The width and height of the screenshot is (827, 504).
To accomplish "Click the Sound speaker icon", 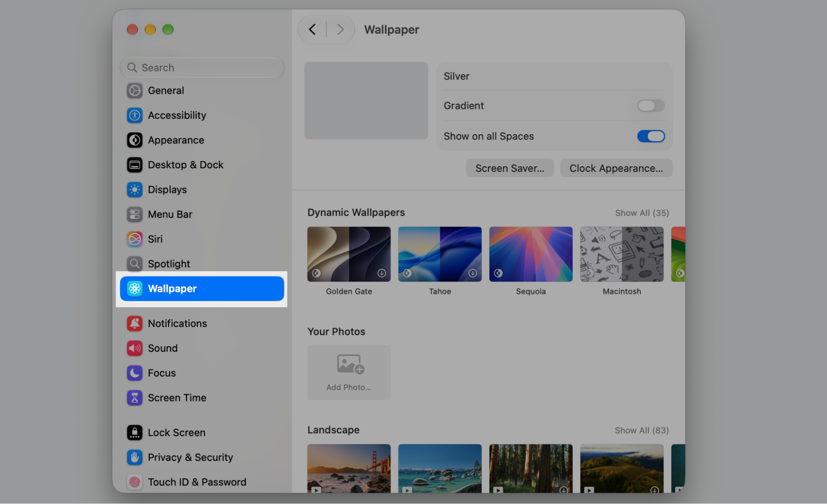I will pos(134,349).
